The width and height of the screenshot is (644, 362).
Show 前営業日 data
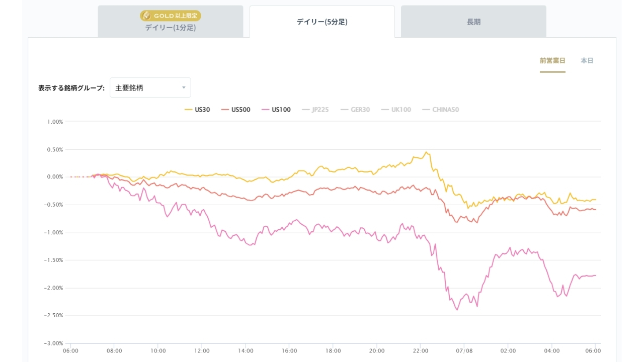[552, 61]
